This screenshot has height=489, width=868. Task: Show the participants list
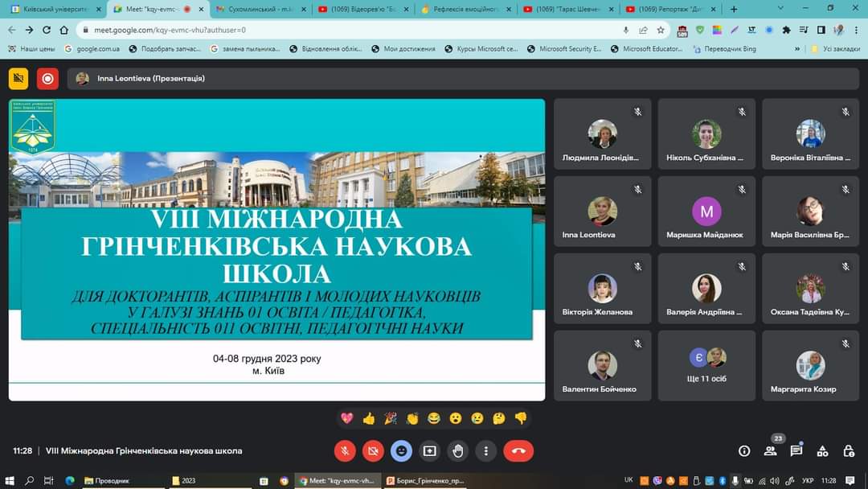pos(770,451)
